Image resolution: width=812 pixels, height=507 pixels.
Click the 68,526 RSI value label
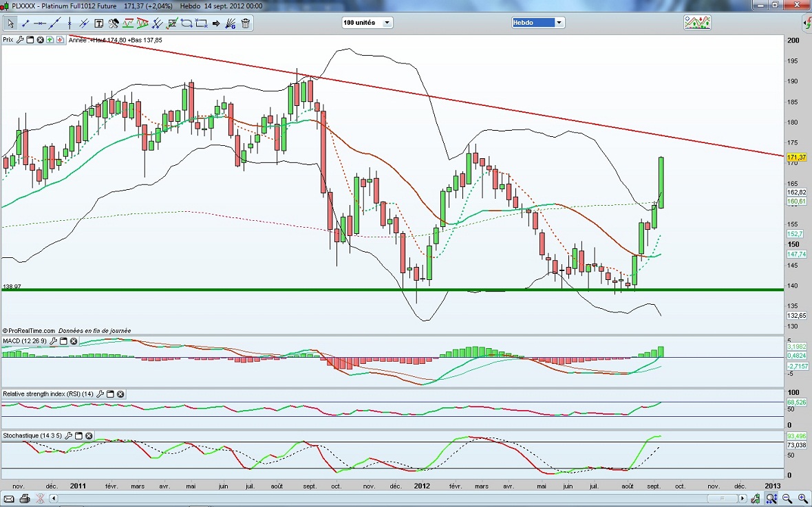[796, 402]
